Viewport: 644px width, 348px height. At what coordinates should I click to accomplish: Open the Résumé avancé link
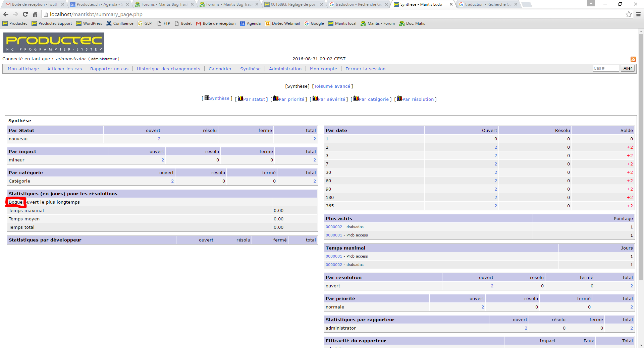(332, 86)
